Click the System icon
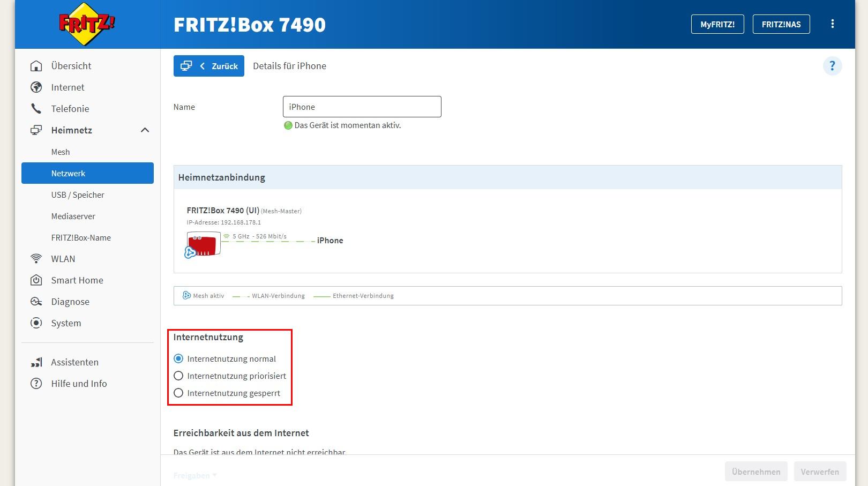 pos(36,323)
